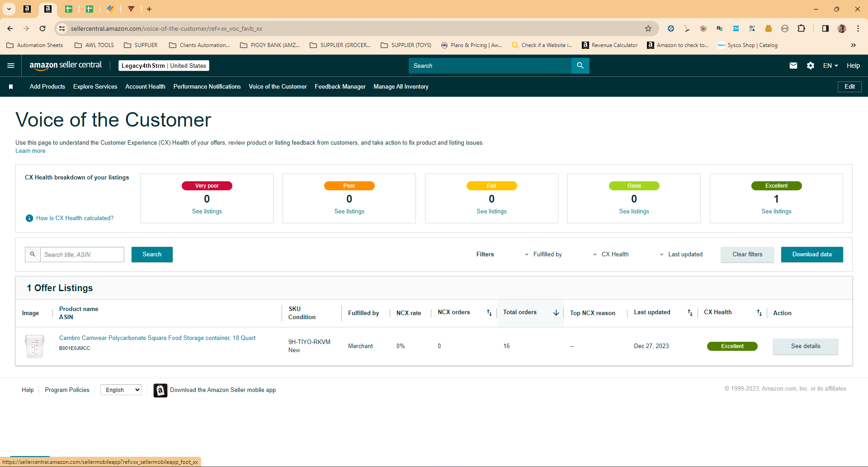The width and height of the screenshot is (868, 467).
Task: Click Clear filters button
Action: pos(747,255)
